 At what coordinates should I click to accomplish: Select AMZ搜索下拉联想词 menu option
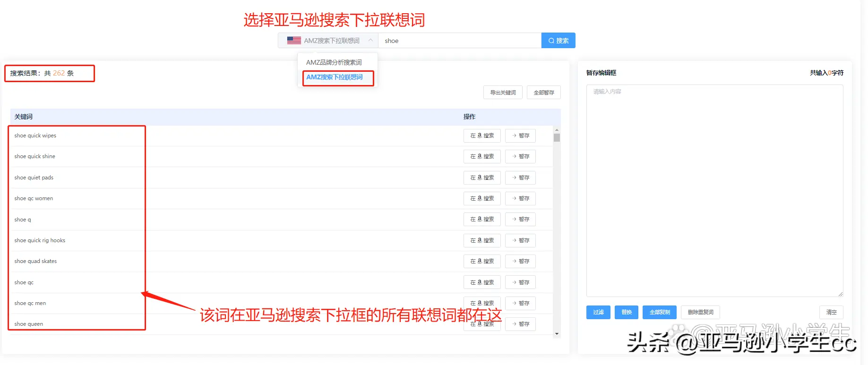pyautogui.click(x=335, y=77)
